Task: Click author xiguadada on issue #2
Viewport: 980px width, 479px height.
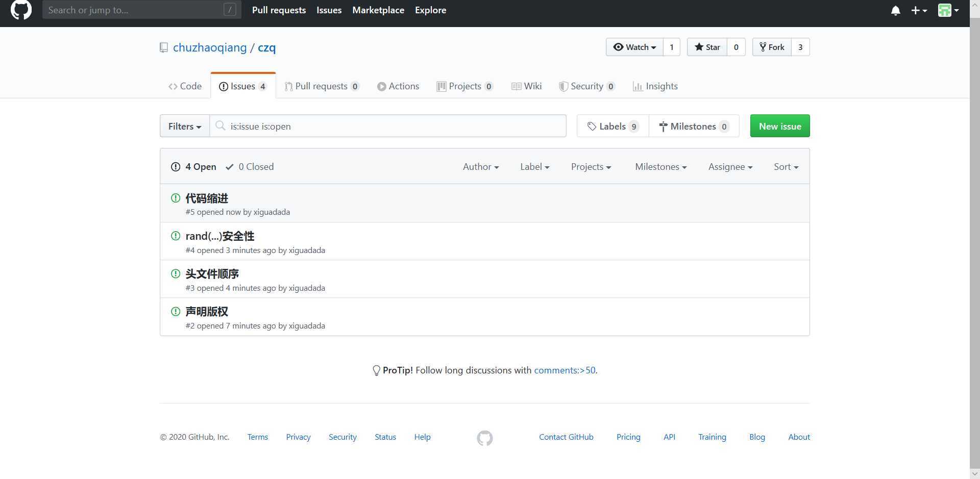Action: coord(307,326)
